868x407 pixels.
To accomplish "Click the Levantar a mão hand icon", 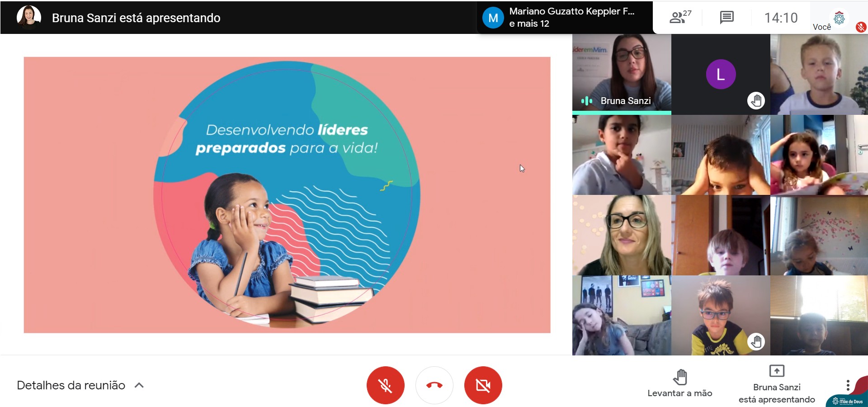I will 679,377.
